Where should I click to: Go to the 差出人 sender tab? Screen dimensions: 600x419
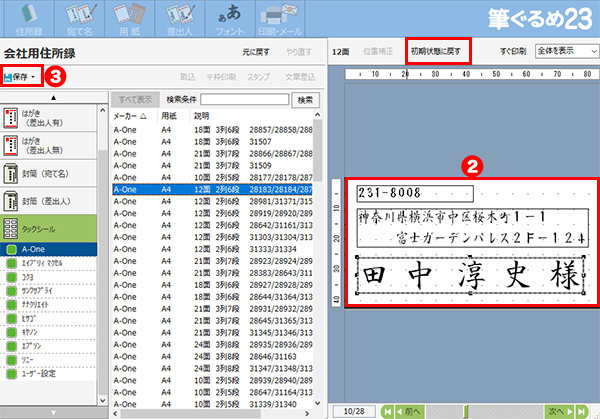pos(180,19)
